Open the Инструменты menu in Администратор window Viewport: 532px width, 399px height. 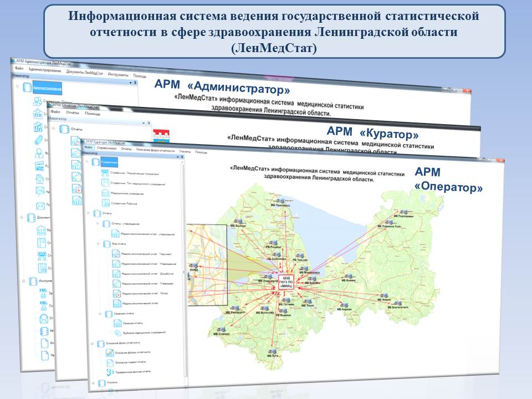click(x=118, y=74)
